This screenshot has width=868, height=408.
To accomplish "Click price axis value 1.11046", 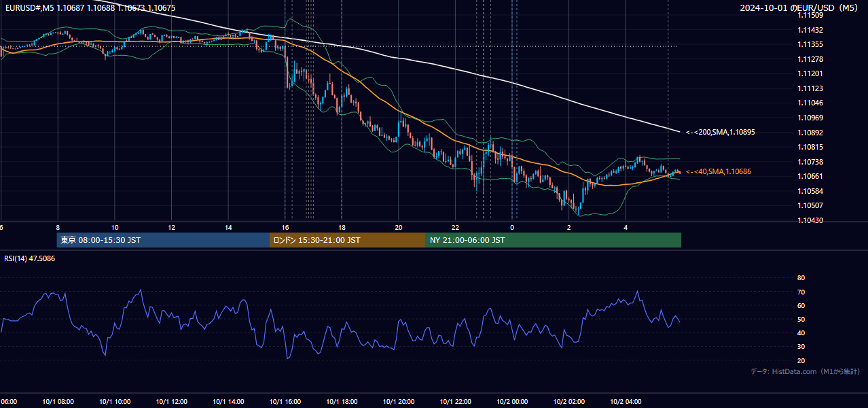I will click(810, 103).
